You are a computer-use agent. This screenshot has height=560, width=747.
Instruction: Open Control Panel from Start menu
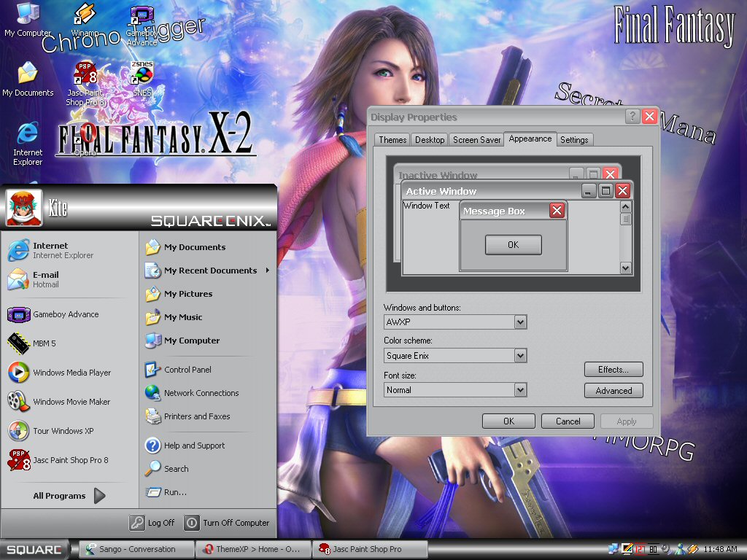click(187, 370)
